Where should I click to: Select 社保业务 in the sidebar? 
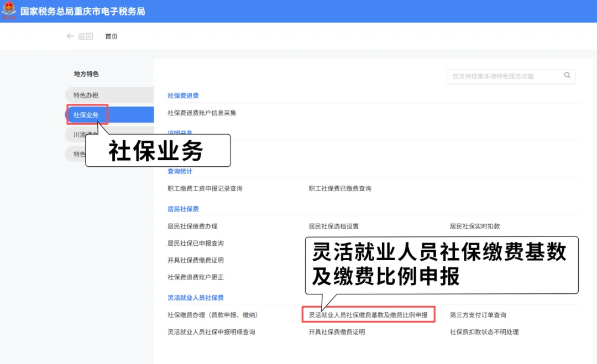[87, 115]
